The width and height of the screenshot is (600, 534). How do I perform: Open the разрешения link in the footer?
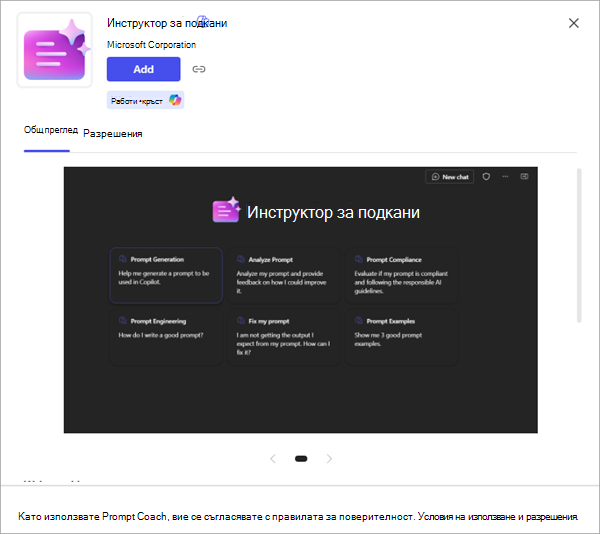click(x=552, y=517)
